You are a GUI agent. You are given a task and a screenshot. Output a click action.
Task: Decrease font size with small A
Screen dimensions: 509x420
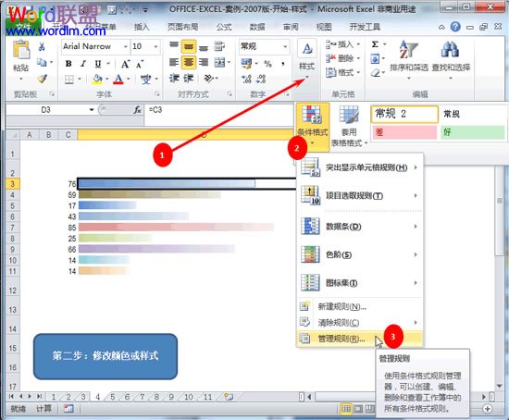pyautogui.click(x=140, y=64)
